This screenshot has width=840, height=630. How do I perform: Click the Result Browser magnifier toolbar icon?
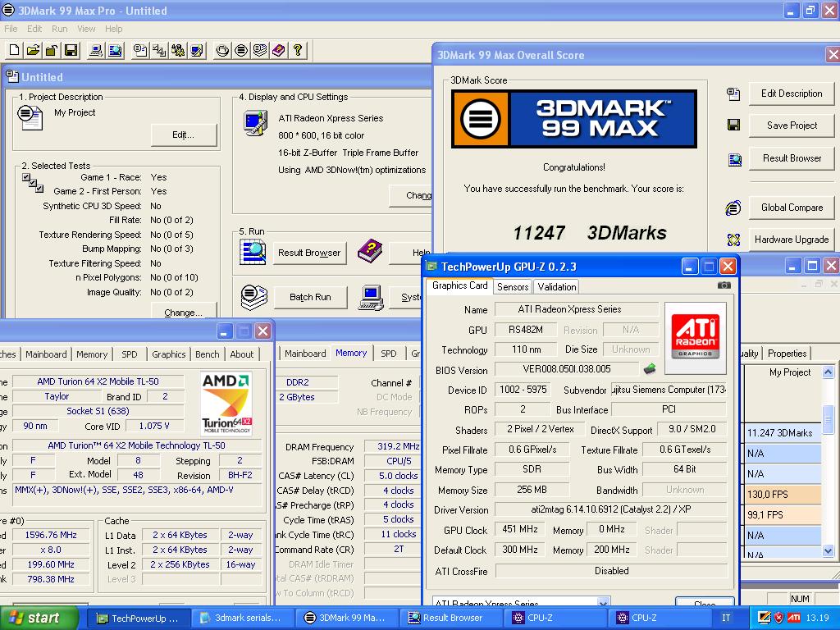coord(115,50)
